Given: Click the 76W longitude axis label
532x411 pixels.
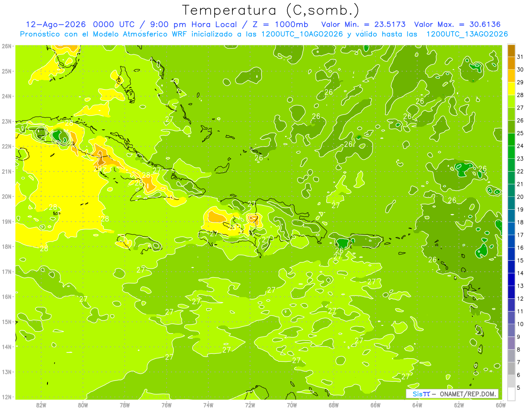Looking at the screenshot, I should [x=167, y=405].
